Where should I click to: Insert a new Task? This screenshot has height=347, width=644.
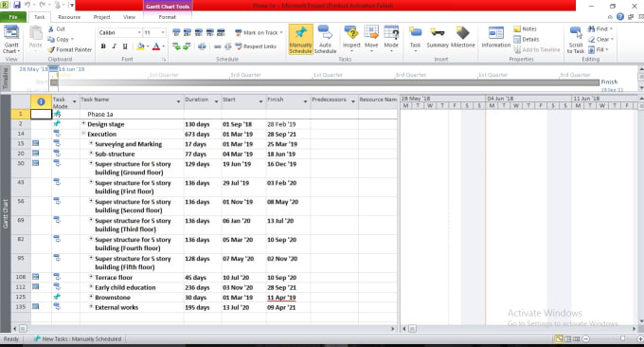(x=415, y=39)
